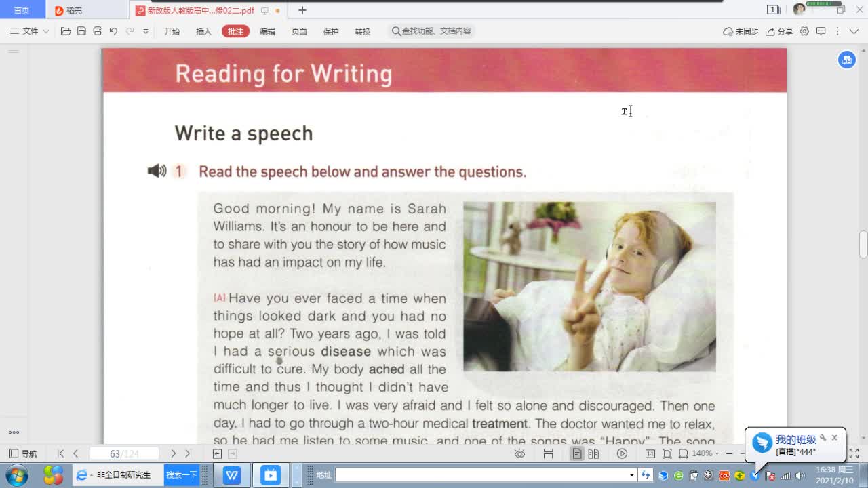Switch to the 插入 (Insert) ribbon tab

click(203, 31)
